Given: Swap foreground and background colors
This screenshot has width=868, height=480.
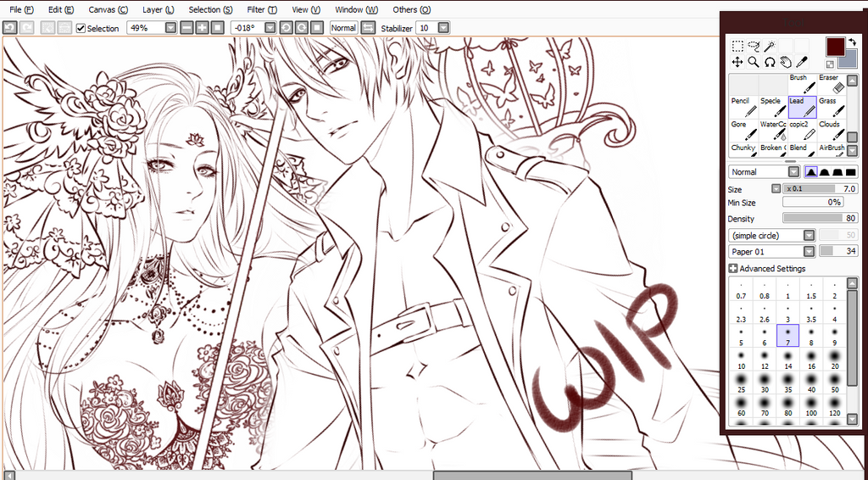Looking at the screenshot, I should (852, 42).
